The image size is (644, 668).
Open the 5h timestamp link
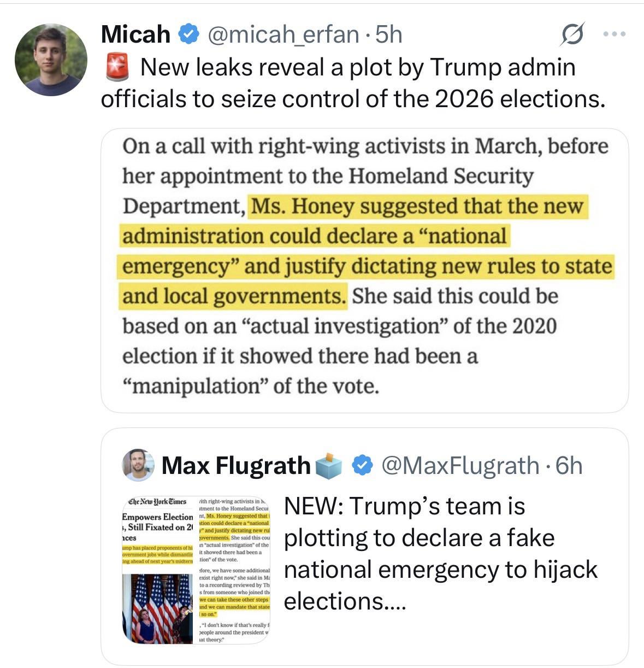point(389,34)
